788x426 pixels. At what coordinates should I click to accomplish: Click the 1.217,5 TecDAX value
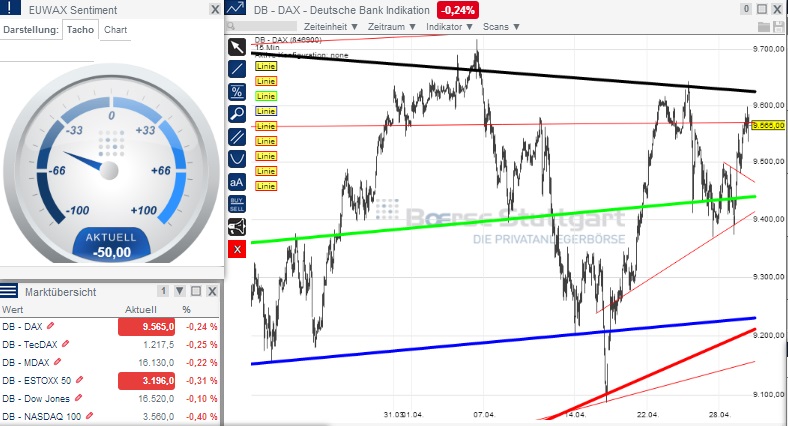[158, 345]
